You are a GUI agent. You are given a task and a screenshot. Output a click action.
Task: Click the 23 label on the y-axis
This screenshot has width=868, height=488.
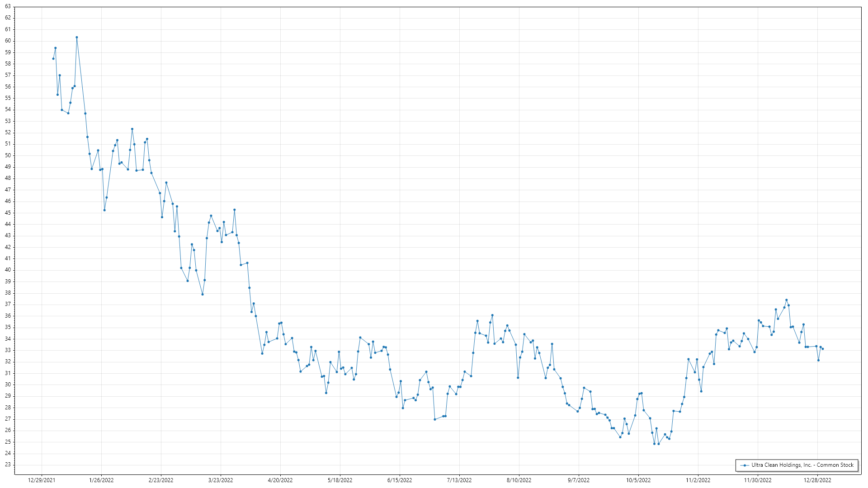pos(8,465)
